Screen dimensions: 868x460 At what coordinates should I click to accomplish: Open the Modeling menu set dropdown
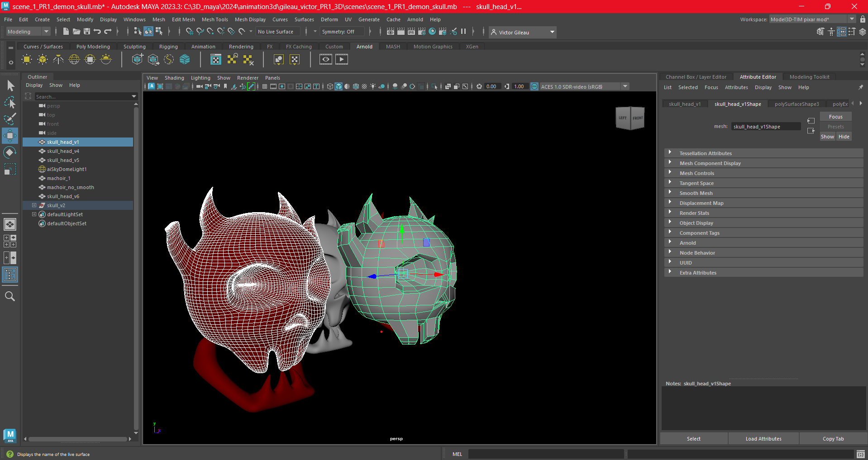(x=28, y=32)
